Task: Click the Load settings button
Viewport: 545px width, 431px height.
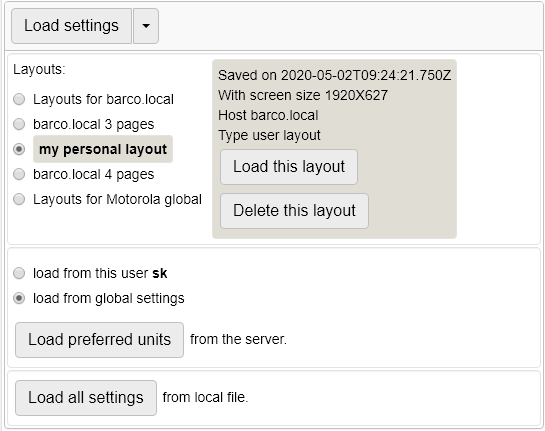Action: 71,26
